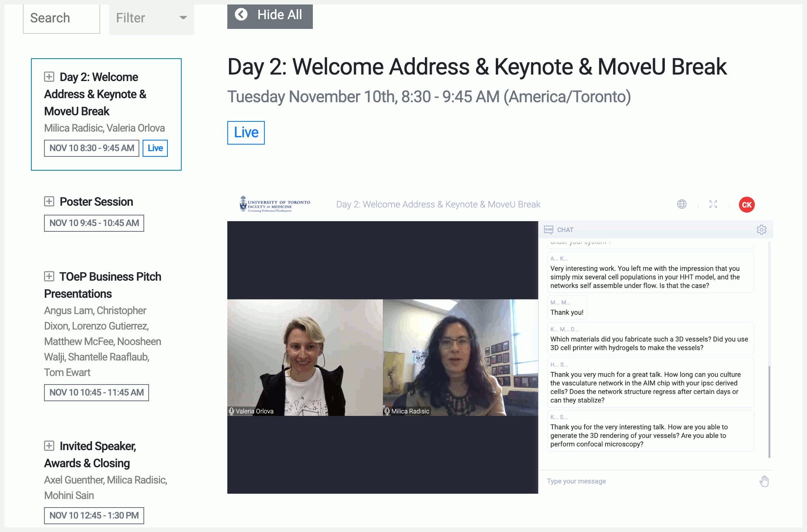Click the Type your message box
The width and height of the screenshot is (807, 532).
click(x=648, y=481)
